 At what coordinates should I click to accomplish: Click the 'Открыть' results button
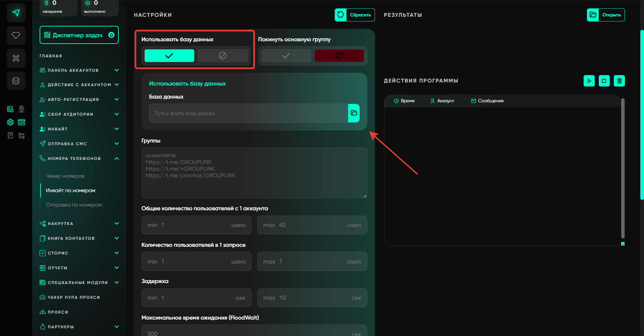point(605,15)
